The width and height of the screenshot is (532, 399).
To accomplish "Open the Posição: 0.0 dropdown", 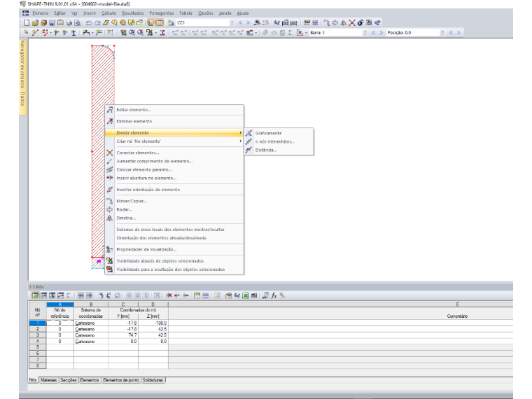I will pos(442,33).
